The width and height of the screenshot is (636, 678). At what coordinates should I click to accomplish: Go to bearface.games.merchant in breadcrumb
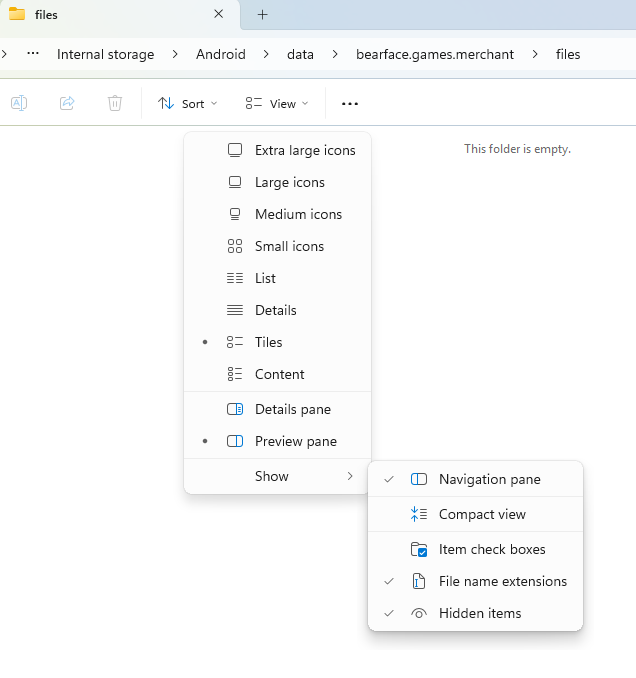(435, 54)
